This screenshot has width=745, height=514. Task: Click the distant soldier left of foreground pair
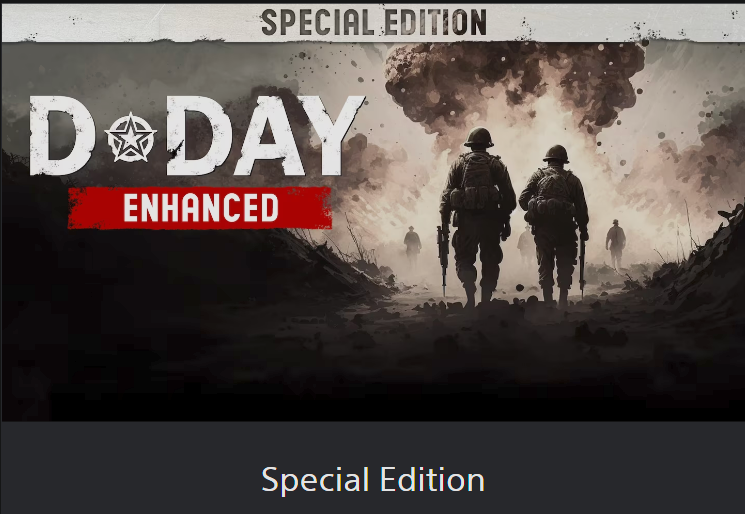click(x=412, y=246)
